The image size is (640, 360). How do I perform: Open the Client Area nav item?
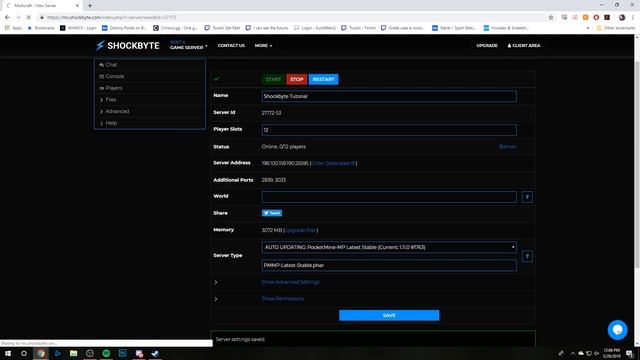point(524,45)
